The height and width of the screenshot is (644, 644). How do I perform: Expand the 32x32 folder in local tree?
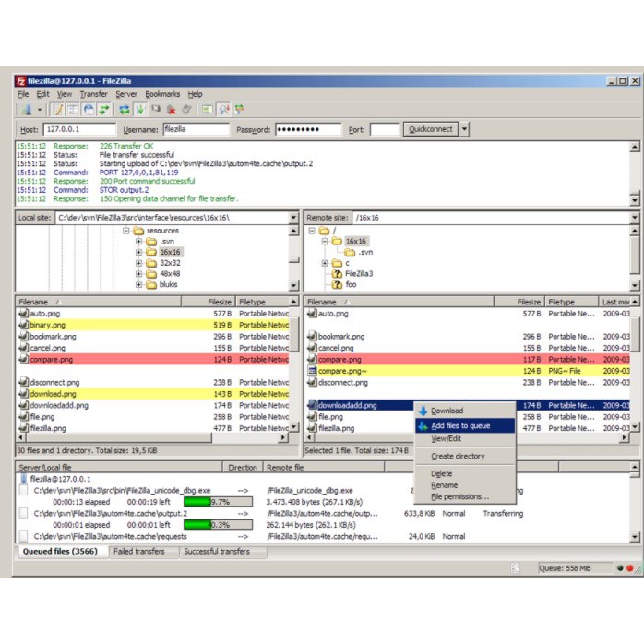coord(138,263)
